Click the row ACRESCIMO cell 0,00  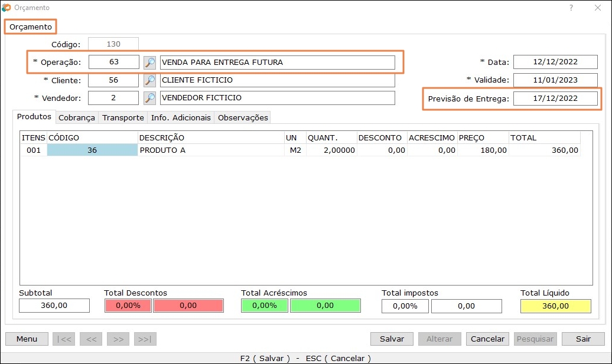pyautogui.click(x=432, y=150)
